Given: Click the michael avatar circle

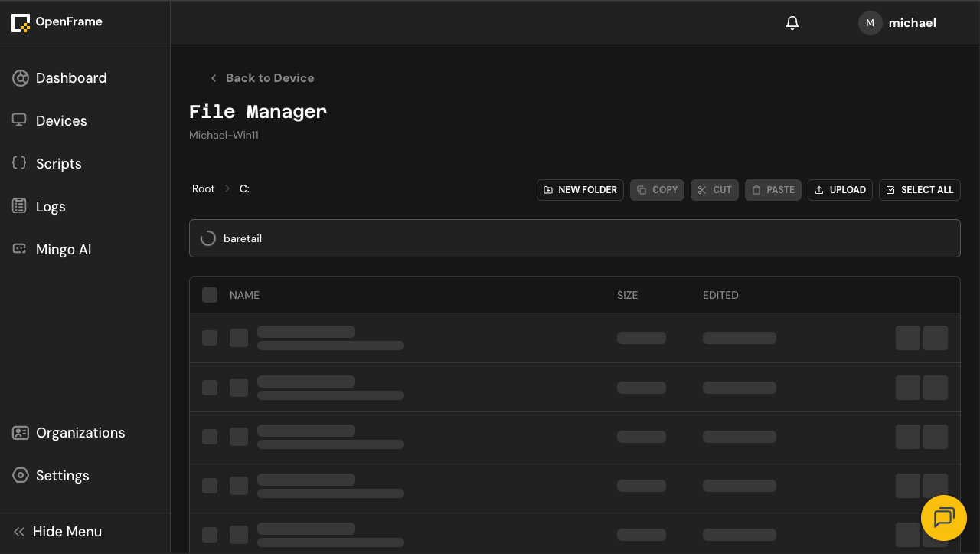Looking at the screenshot, I should pos(871,23).
